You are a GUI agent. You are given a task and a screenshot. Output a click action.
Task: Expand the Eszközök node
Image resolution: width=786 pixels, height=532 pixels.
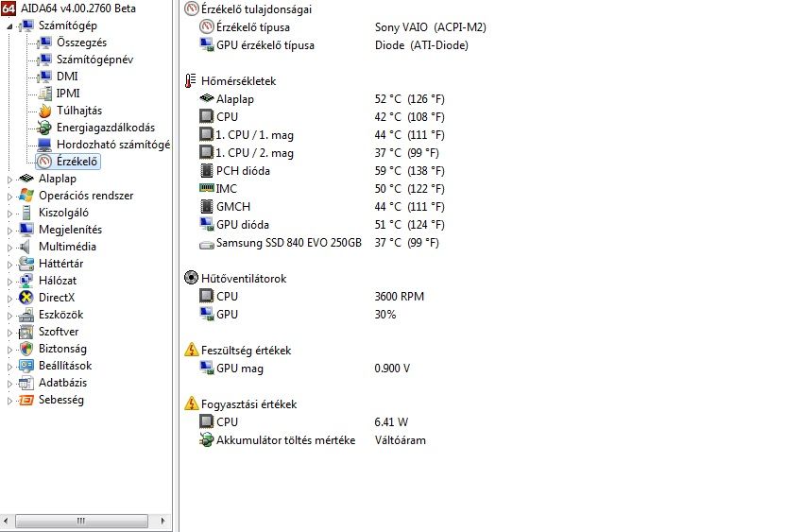pos(9,316)
